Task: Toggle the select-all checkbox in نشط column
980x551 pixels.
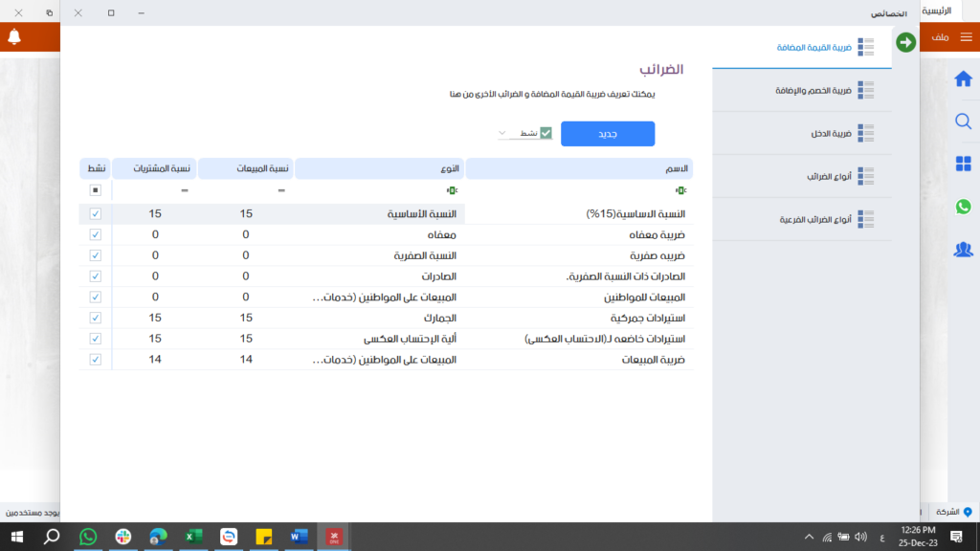Action: 95,190
